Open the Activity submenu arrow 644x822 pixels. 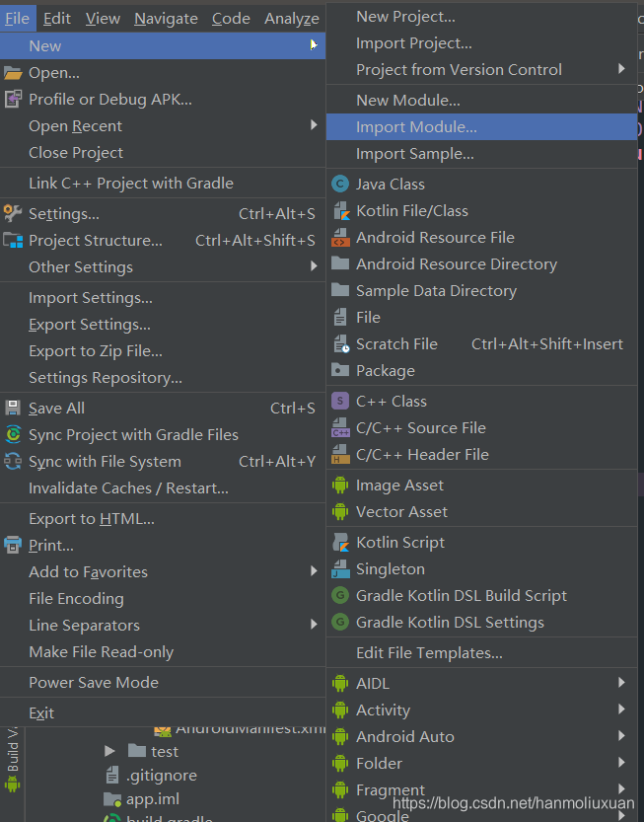click(621, 710)
